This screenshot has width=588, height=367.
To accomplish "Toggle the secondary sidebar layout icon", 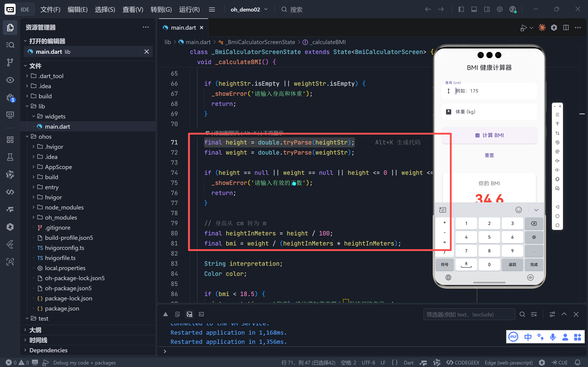I will click(487, 9).
